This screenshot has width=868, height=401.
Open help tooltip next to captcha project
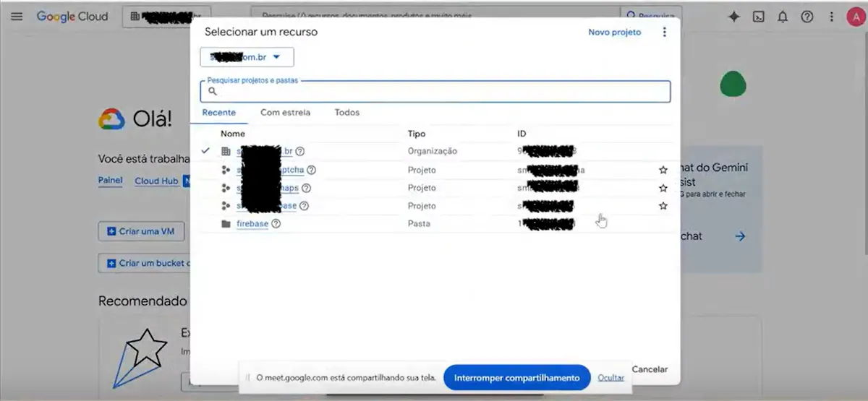312,170
